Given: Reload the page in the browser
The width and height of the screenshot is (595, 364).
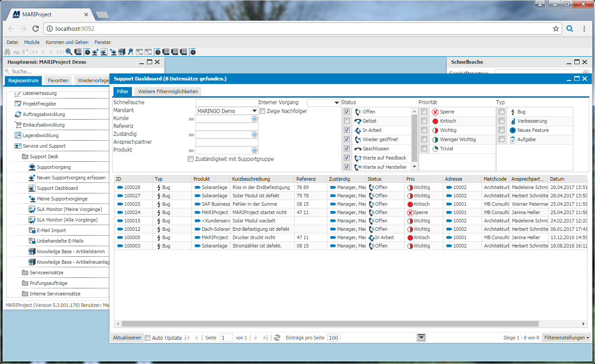Looking at the screenshot, I should (36, 29).
